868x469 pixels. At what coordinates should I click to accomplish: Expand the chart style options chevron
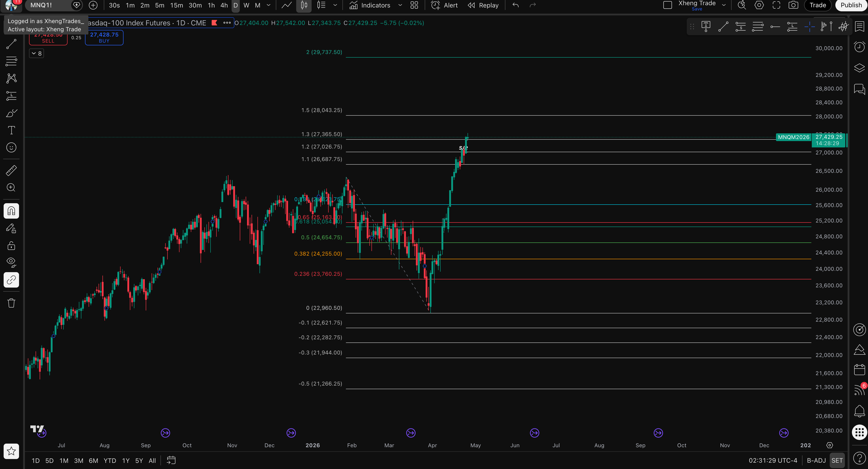coord(335,5)
